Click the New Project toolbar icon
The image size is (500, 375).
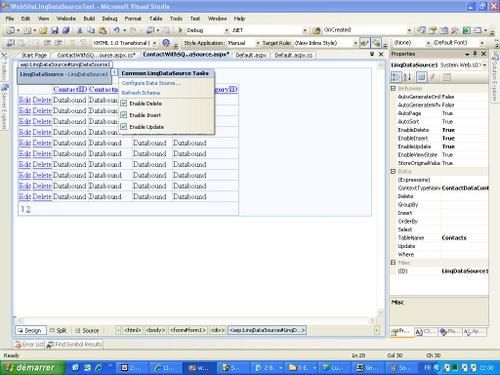(10, 30)
